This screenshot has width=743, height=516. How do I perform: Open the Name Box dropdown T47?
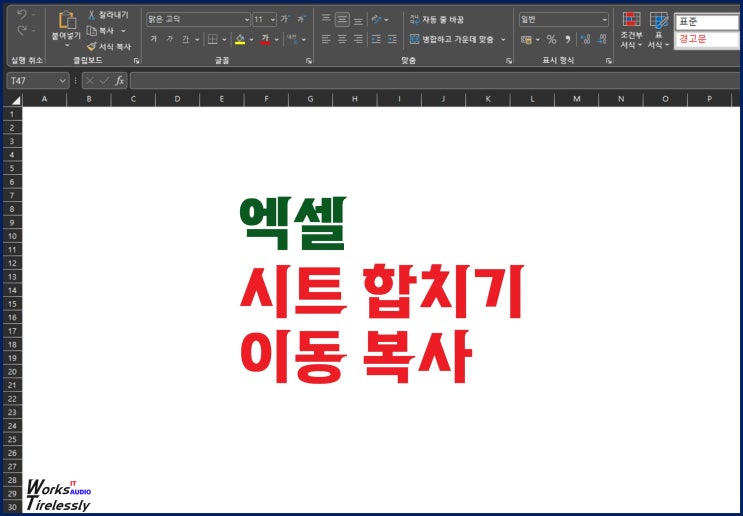coord(62,81)
